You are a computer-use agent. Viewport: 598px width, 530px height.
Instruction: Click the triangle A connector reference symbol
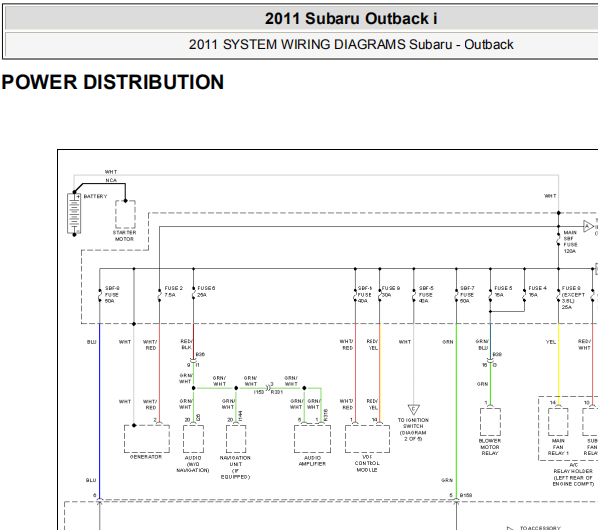tap(588, 226)
